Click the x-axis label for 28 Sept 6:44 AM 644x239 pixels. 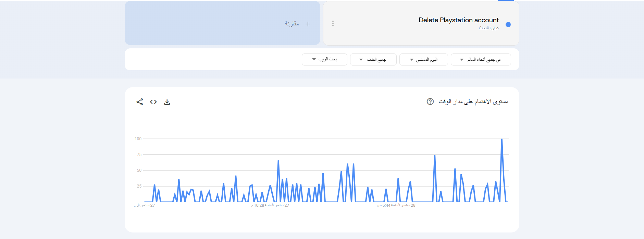(x=396, y=205)
